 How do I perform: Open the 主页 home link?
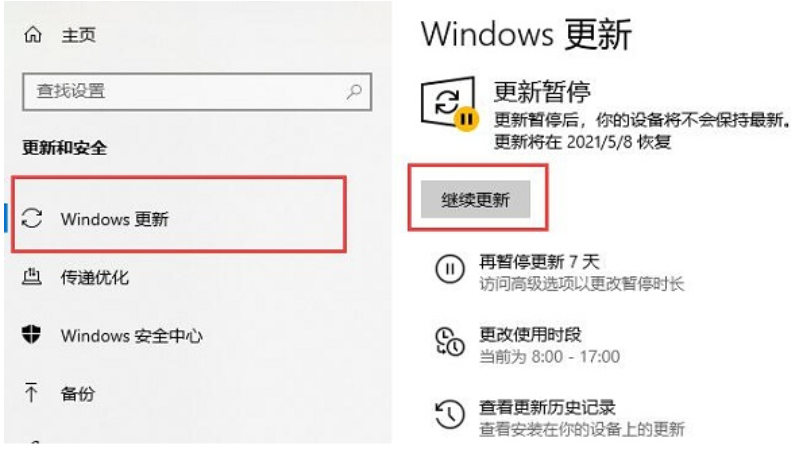[x=79, y=35]
